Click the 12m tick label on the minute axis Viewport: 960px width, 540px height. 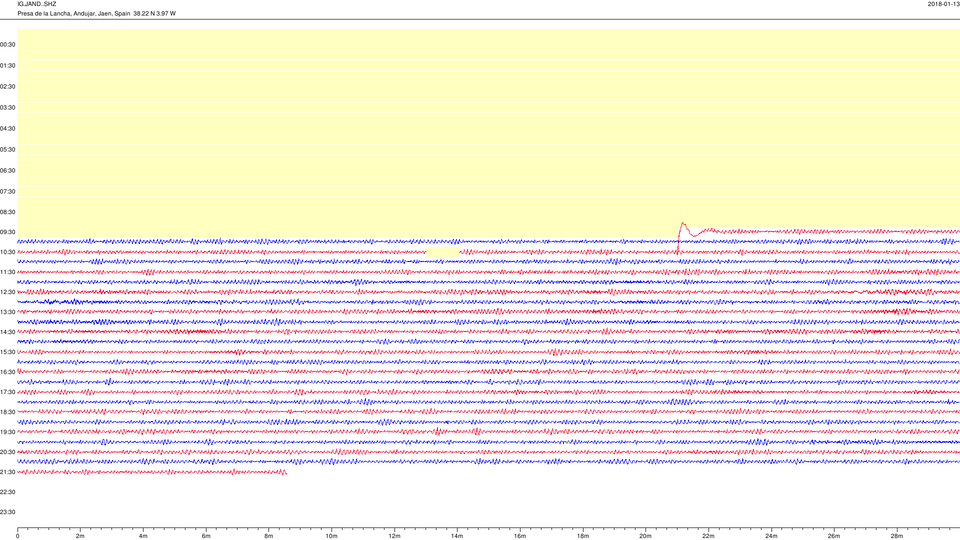click(x=394, y=536)
